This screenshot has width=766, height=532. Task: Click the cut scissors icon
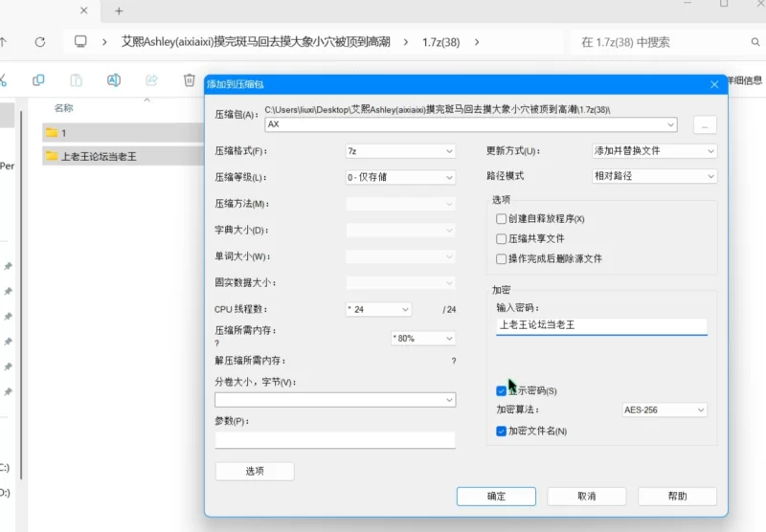click(x=3, y=80)
